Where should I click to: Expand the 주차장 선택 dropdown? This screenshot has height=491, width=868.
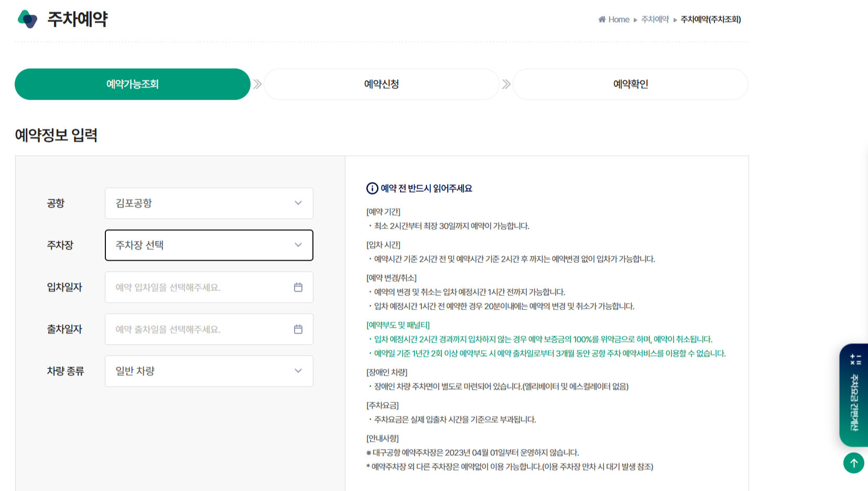click(x=209, y=245)
